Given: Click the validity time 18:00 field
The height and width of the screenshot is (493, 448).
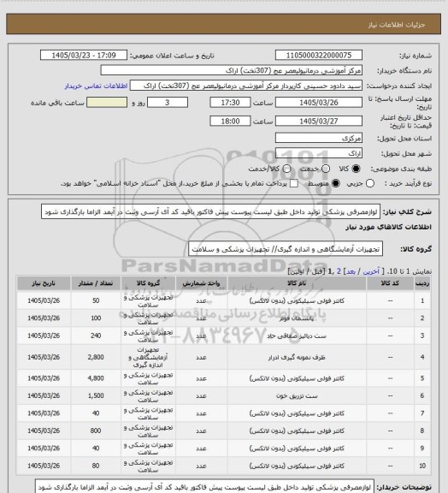Looking at the screenshot, I should [x=230, y=121].
